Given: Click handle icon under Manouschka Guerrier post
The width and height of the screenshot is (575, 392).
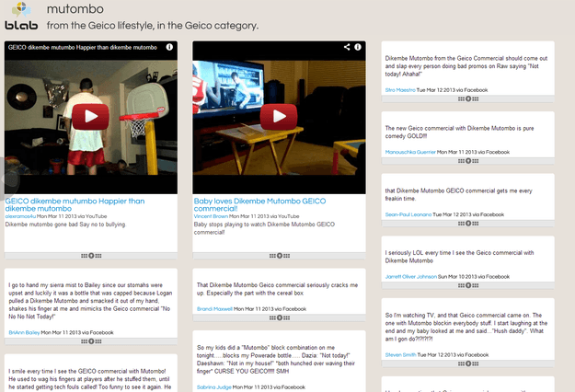Looking at the screenshot, I should tap(468, 161).
